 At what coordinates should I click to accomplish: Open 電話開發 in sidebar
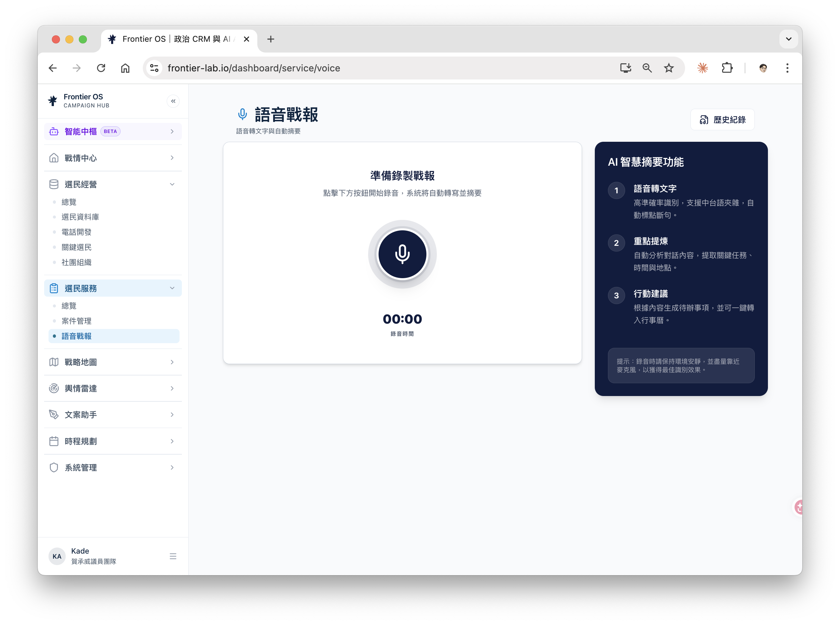click(x=114, y=232)
